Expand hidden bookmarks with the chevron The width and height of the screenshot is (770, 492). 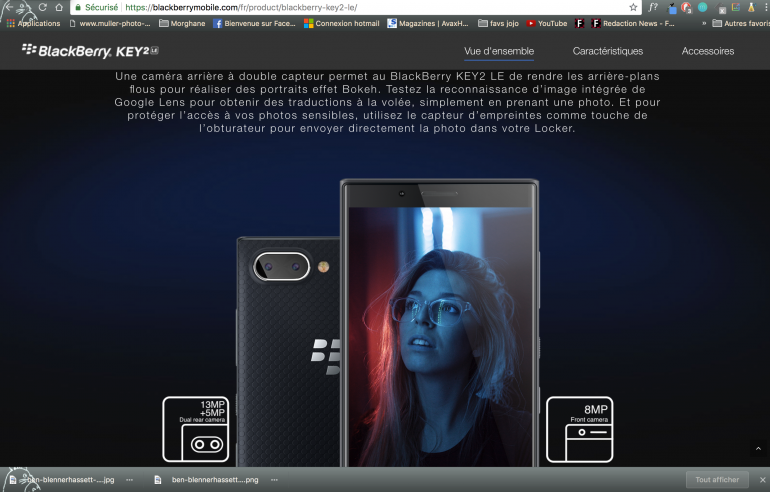click(702, 23)
